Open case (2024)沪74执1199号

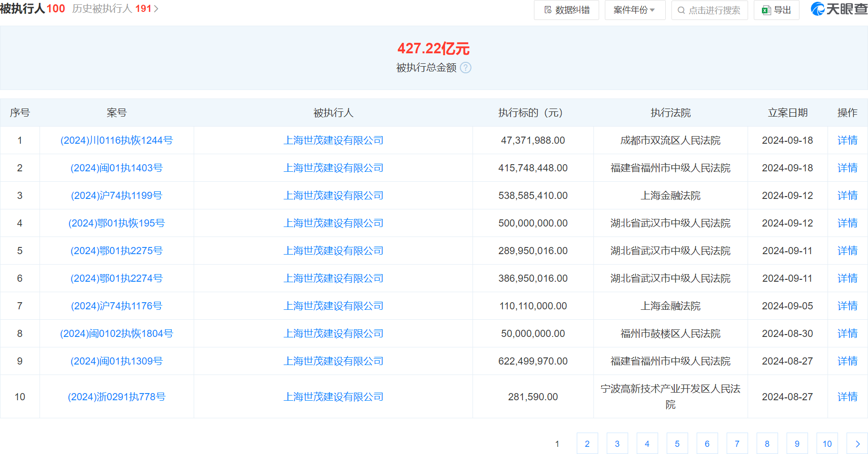[x=117, y=196]
